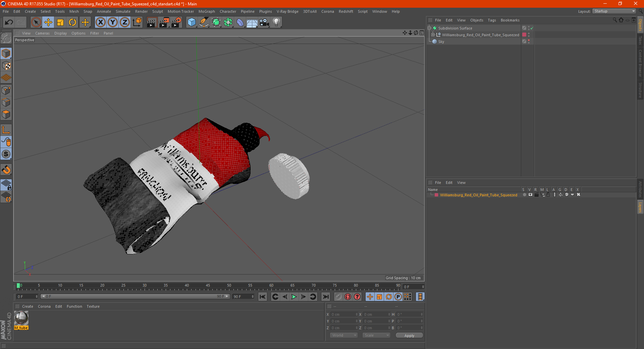Click the green timeline playhead marker
Image resolution: width=644 pixels, height=349 pixels.
tap(18, 286)
